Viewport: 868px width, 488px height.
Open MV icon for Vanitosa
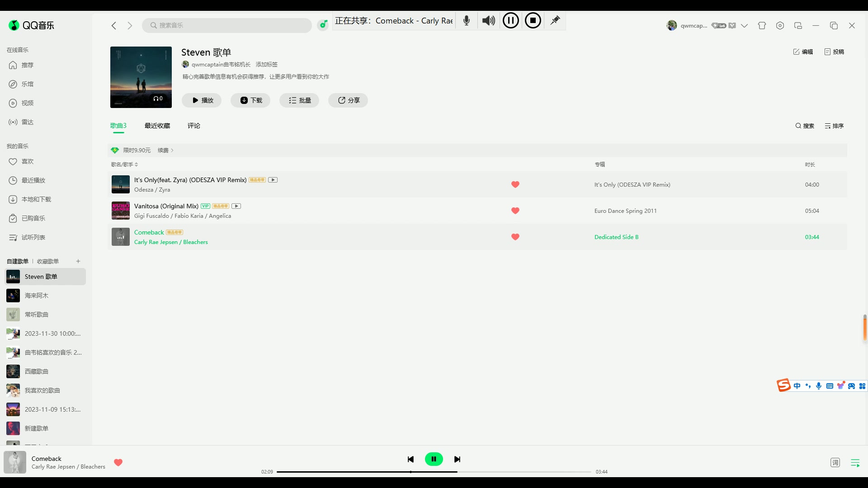pyautogui.click(x=236, y=206)
